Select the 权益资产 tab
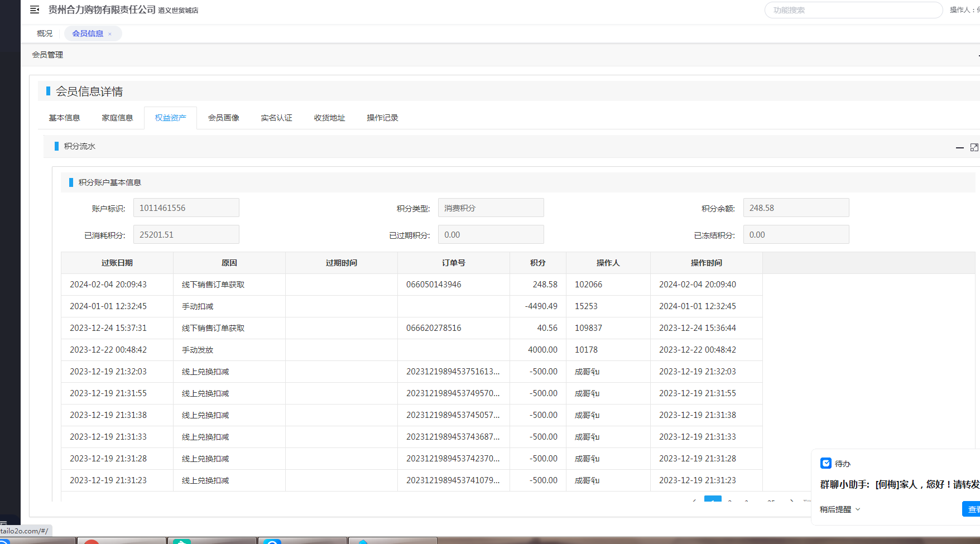Screen dimensions: 980x544 tap(170, 118)
